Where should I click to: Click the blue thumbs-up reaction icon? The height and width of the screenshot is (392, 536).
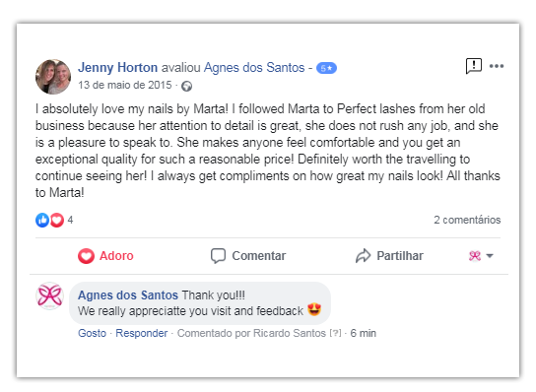click(x=42, y=220)
